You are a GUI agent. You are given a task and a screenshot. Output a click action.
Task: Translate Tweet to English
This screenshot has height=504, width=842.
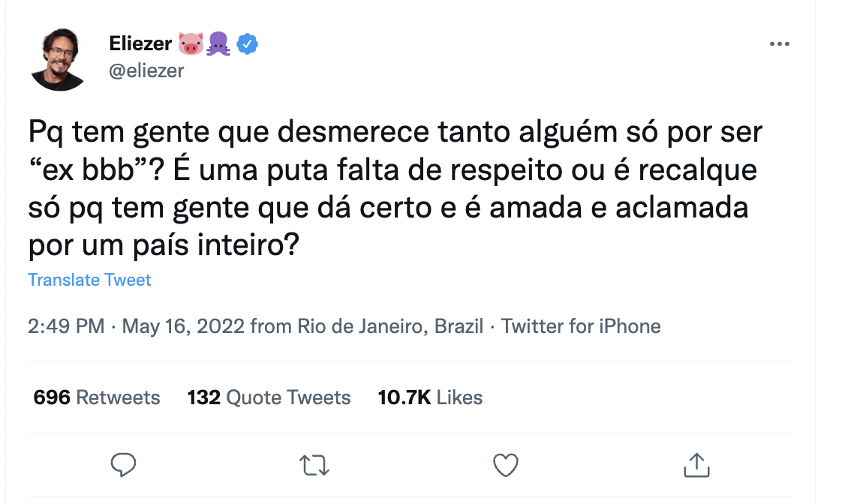tap(89, 280)
